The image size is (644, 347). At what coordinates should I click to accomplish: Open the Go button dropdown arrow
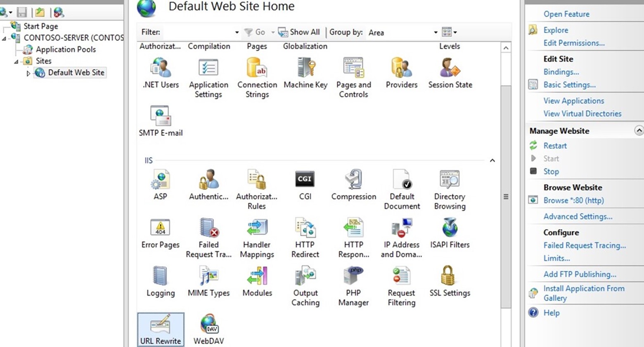[272, 32]
